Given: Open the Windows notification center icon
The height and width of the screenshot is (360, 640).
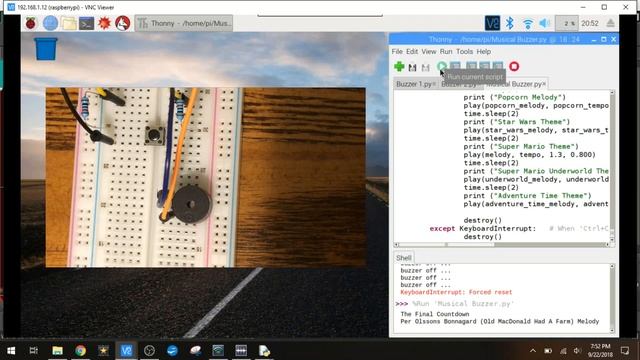Looking at the screenshot, I should click(625, 351).
